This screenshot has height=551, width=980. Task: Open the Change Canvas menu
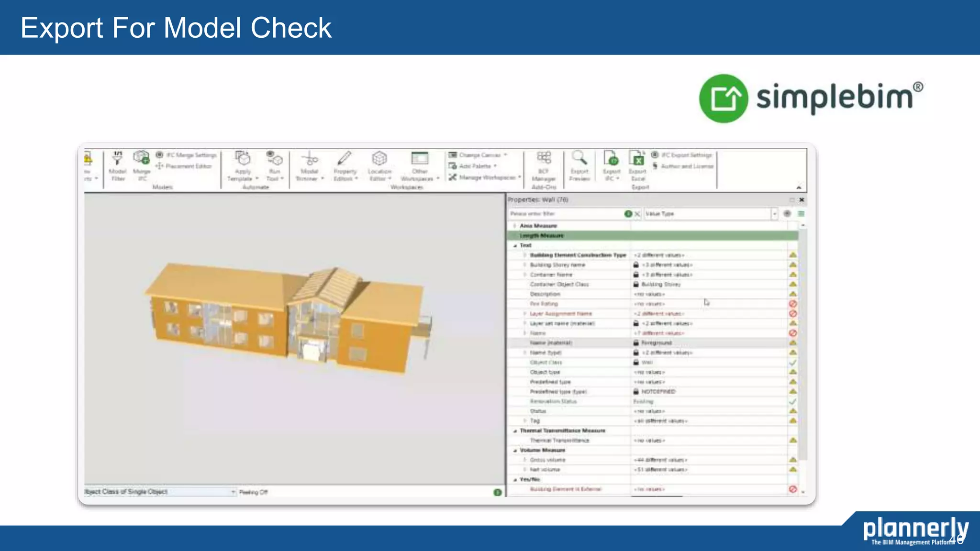pos(479,155)
